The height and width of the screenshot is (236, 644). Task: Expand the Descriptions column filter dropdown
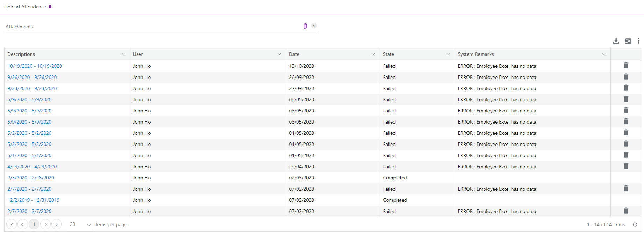click(123, 54)
